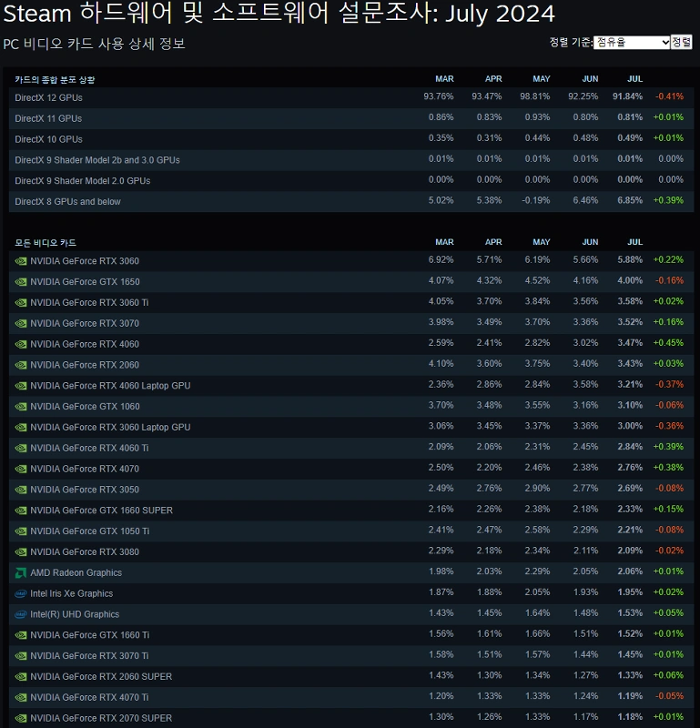Viewport: 700px width, 728px height.
Task: Click NVIDIA icon beside GeForce RTX 2060
Action: [20, 365]
